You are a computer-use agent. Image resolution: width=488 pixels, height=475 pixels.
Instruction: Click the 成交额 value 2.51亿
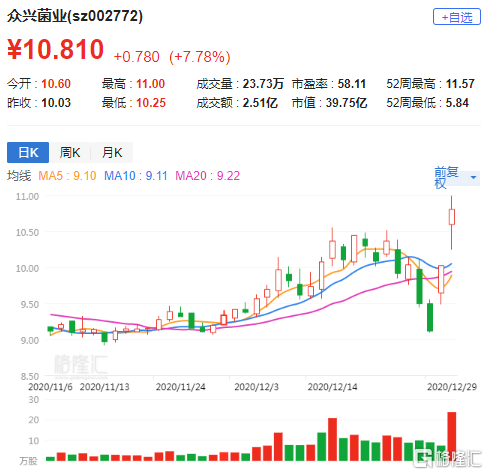click(260, 103)
